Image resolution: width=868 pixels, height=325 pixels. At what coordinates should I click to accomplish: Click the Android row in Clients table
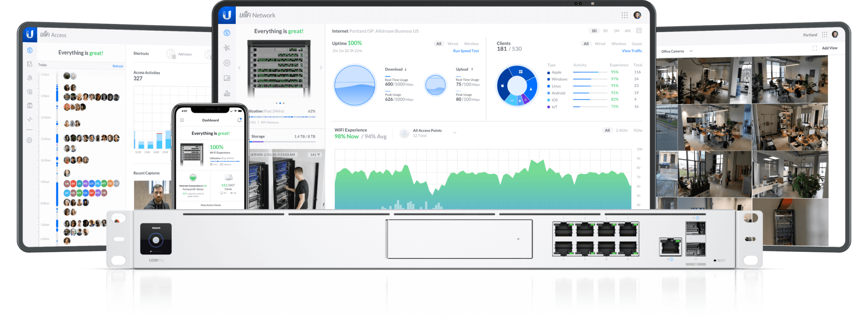click(x=594, y=93)
